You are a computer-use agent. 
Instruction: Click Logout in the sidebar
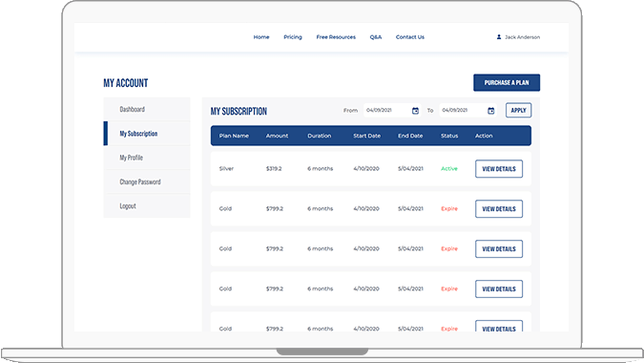pyautogui.click(x=147, y=206)
